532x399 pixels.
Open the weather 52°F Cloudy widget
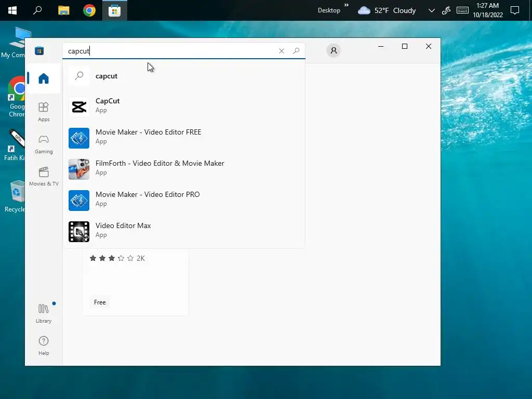[387, 10]
